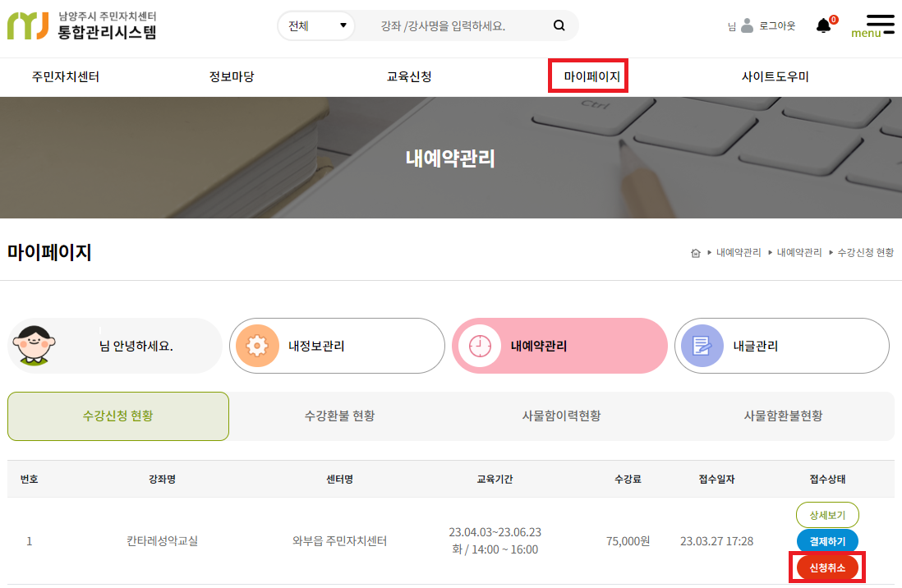Screen dimensions: 902x588
Task: Open the notification bell icon
Action: click(x=823, y=25)
